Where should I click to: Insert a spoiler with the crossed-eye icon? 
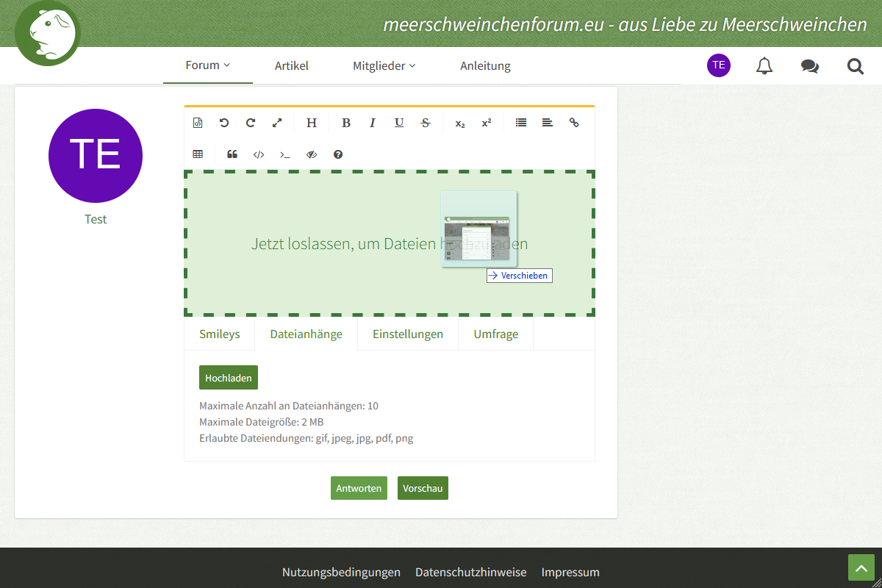[312, 154]
